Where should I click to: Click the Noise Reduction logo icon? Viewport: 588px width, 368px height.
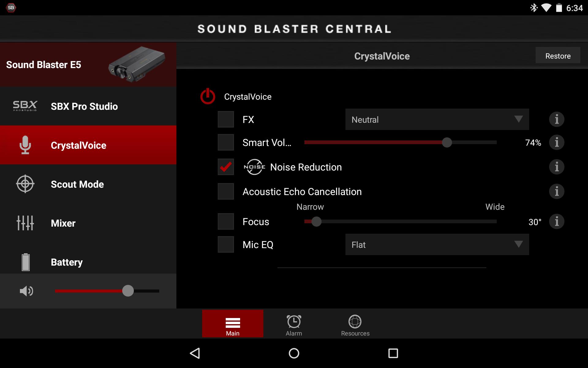[254, 167]
